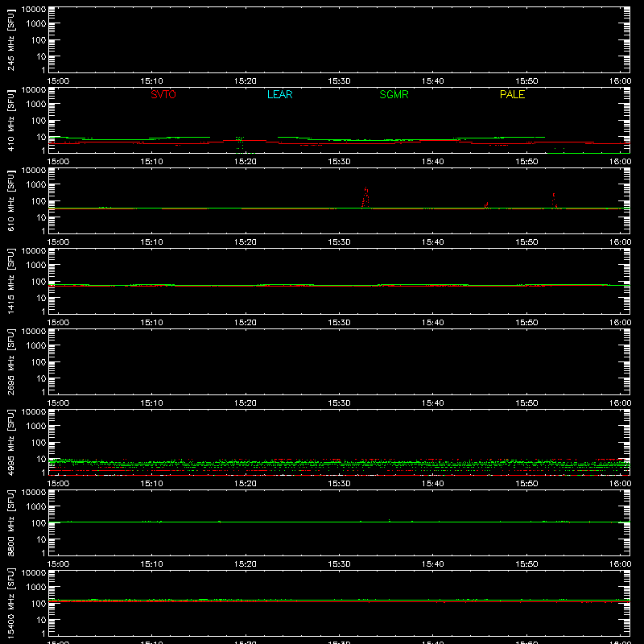Click the green dropout spikes near 15:20 at 410 MHz
Image resolution: width=644 pixels, height=644 pixels.
(240, 145)
